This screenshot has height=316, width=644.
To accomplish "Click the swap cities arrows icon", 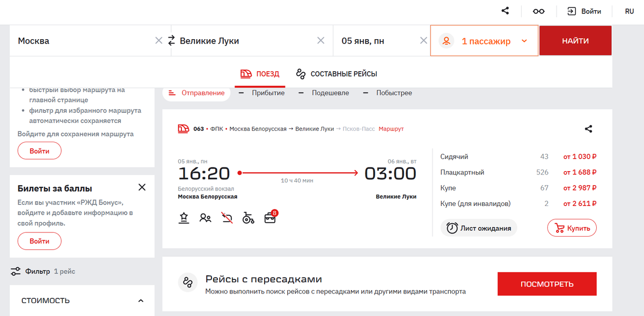I will coord(171,40).
